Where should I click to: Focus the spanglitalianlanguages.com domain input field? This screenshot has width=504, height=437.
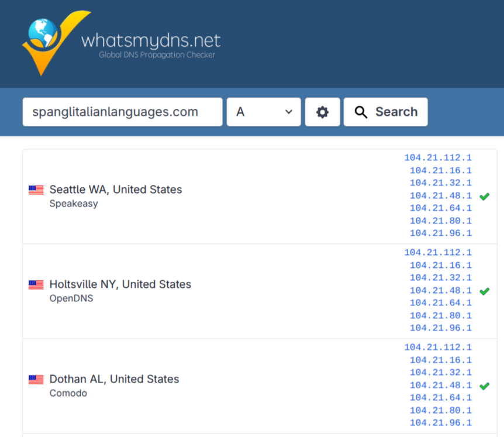[122, 112]
